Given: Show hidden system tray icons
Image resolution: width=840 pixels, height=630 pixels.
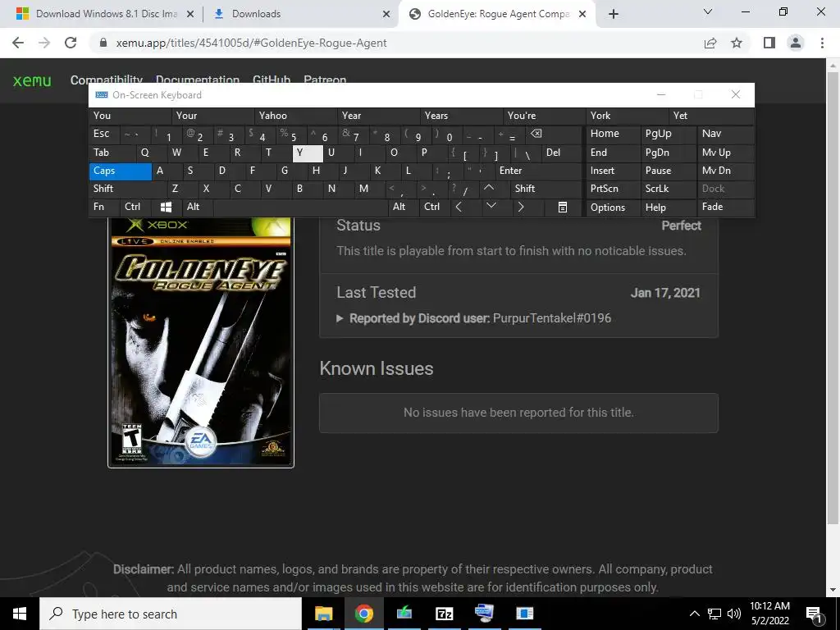Looking at the screenshot, I should click(694, 614).
